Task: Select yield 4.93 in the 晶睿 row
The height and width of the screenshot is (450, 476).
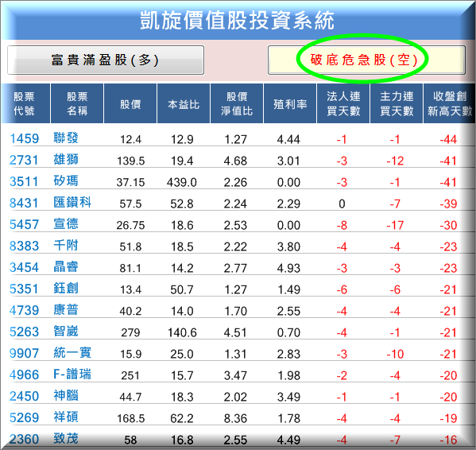Action: click(288, 268)
